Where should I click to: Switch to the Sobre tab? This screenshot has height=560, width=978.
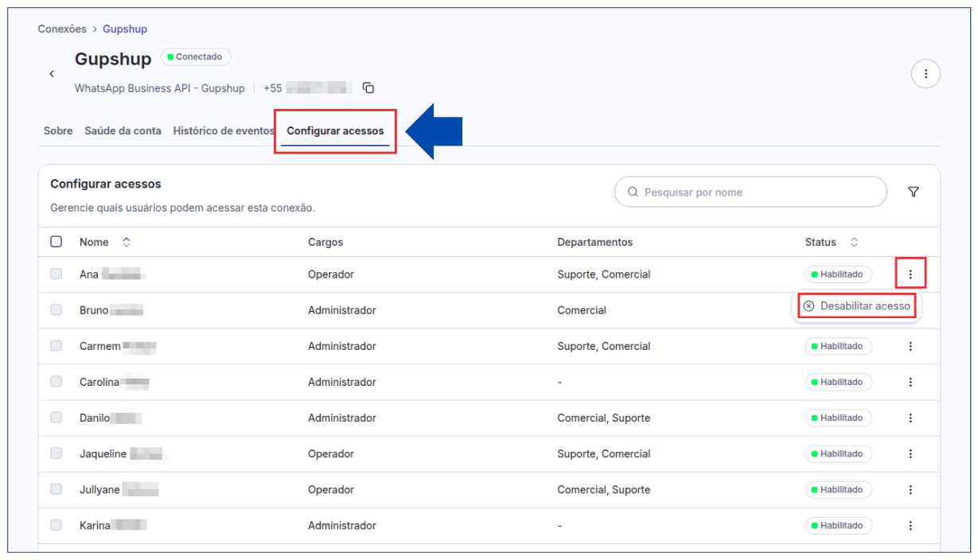58,131
